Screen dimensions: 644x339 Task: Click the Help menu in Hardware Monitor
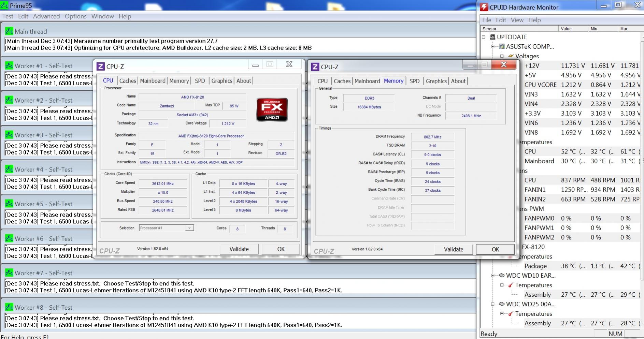(534, 20)
